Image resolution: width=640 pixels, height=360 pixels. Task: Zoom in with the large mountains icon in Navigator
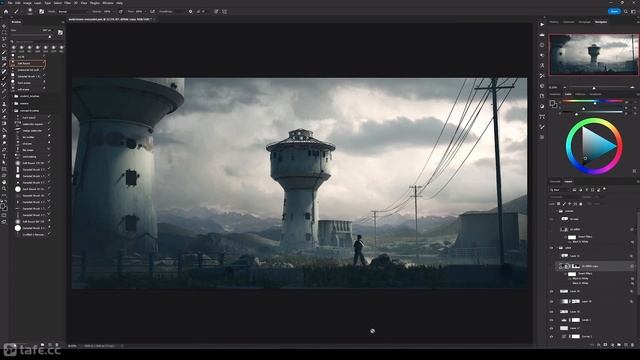click(x=632, y=87)
